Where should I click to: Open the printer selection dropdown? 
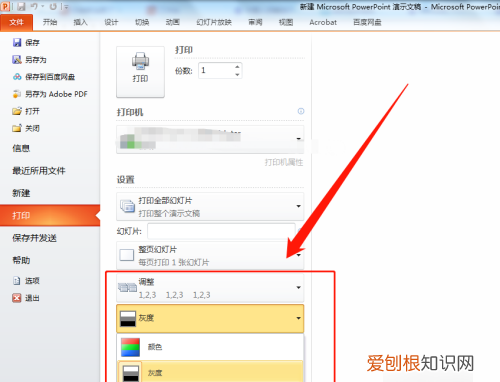click(x=210, y=139)
